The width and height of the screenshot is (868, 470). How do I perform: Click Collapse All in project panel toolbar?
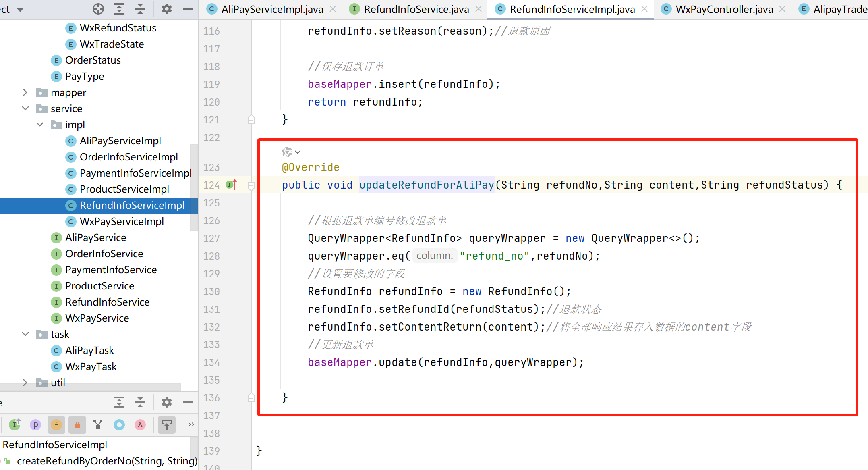coord(140,9)
